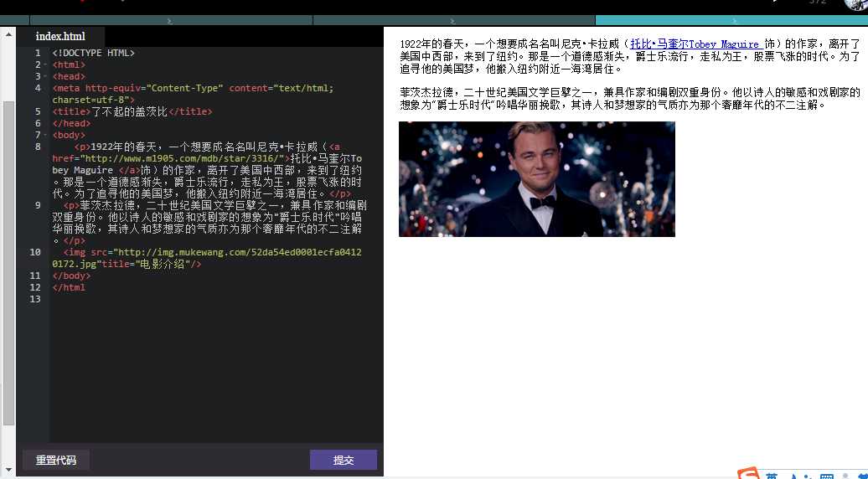Click the left vertical scrollbar thumb
Viewport: 868px width, 479px height.
tap(8, 263)
